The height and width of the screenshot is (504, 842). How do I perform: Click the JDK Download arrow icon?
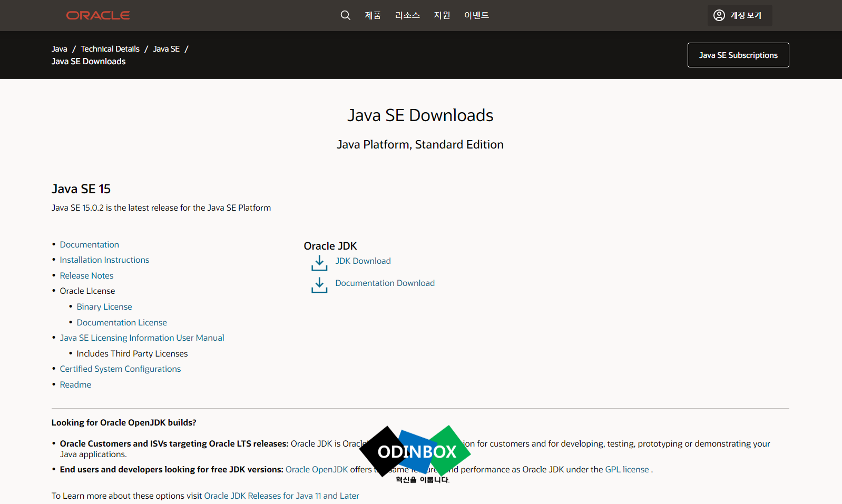(319, 263)
